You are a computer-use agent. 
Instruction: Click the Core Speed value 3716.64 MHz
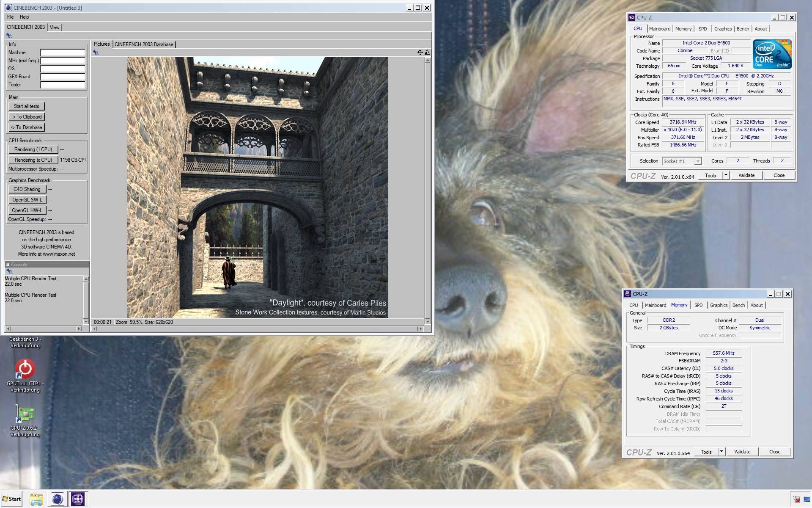pyautogui.click(x=683, y=122)
